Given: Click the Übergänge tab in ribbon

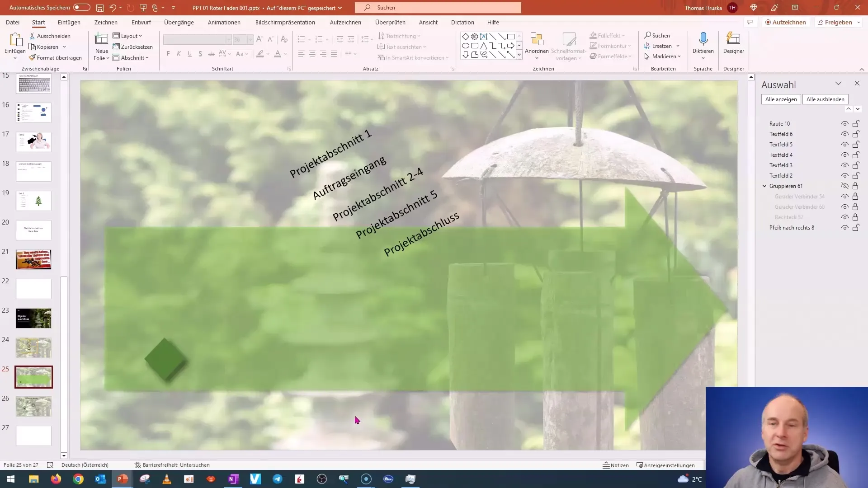Looking at the screenshot, I should point(179,22).
